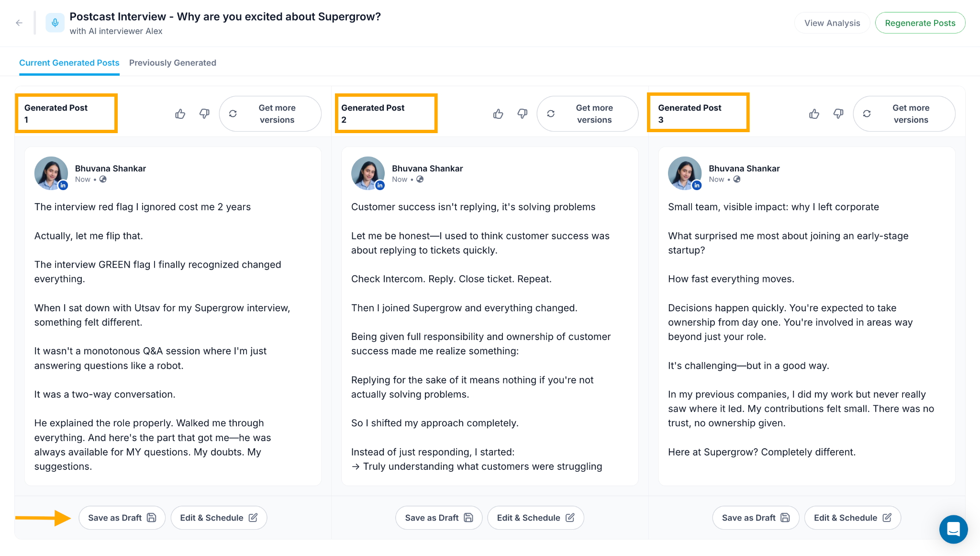Switch to Current Generated Posts tab

(x=69, y=63)
